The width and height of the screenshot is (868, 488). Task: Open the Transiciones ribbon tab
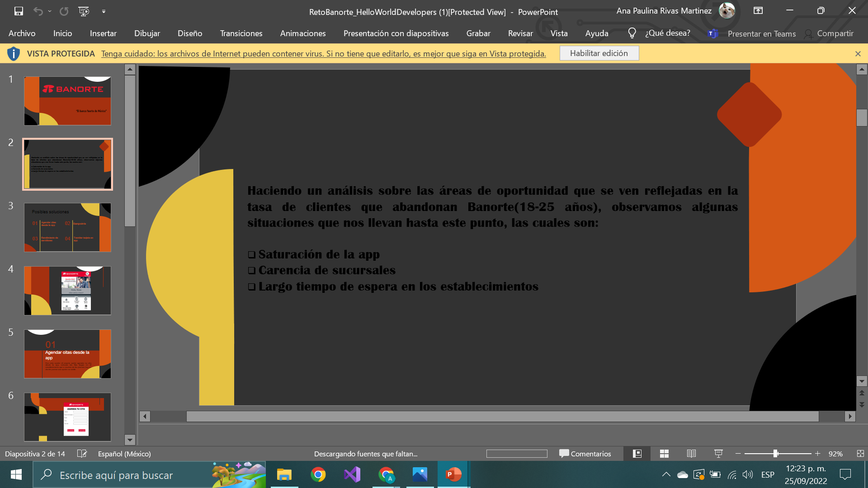241,33
